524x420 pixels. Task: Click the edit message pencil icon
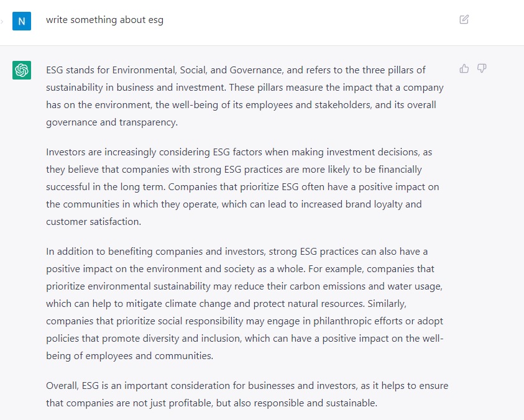click(x=464, y=19)
